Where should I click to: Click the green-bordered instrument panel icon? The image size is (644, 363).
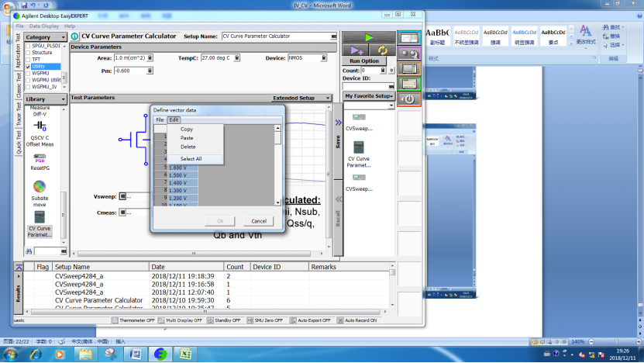[x=409, y=84]
